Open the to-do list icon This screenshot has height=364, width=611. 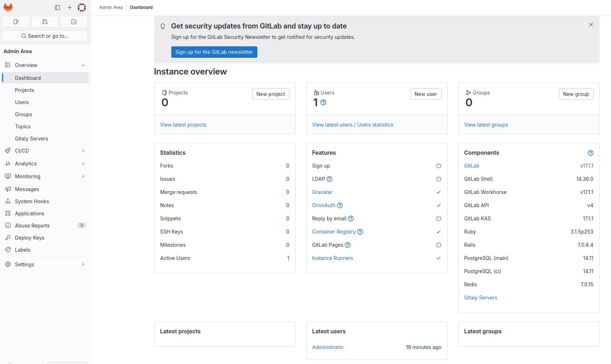[x=74, y=22]
